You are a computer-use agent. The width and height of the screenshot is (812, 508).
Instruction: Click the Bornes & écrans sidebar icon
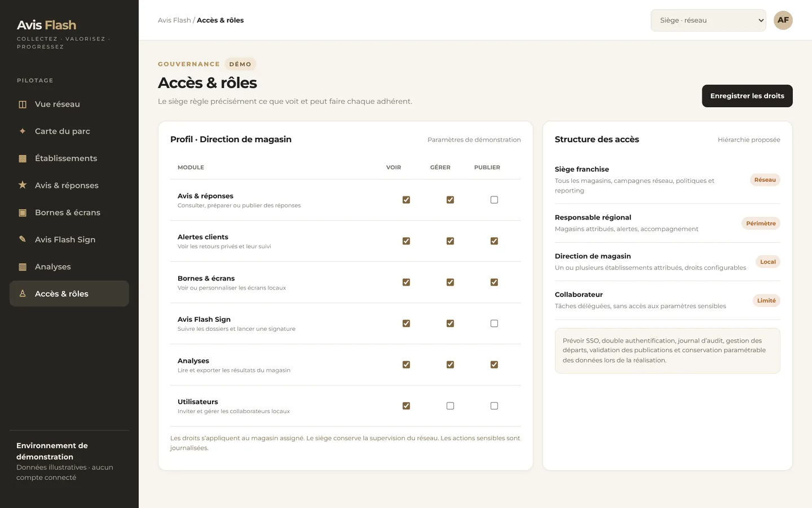point(23,213)
